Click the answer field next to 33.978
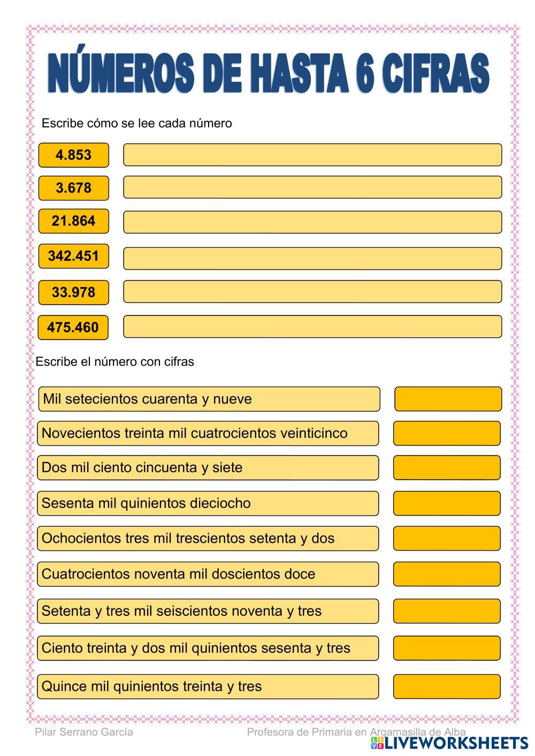The width and height of the screenshot is (535, 756). click(312, 292)
